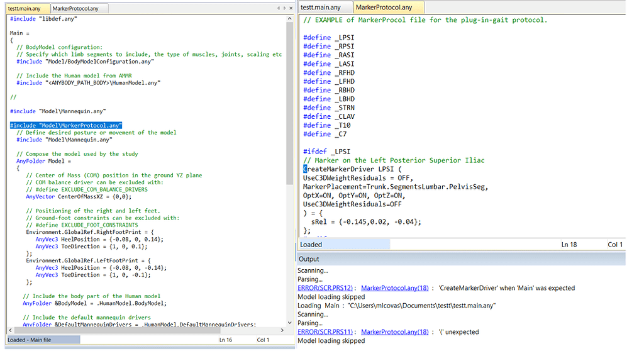Follow MarkerProtocol.any(18) link on the '(' unexpected line
The width and height of the screenshot is (644, 356).
click(394, 332)
